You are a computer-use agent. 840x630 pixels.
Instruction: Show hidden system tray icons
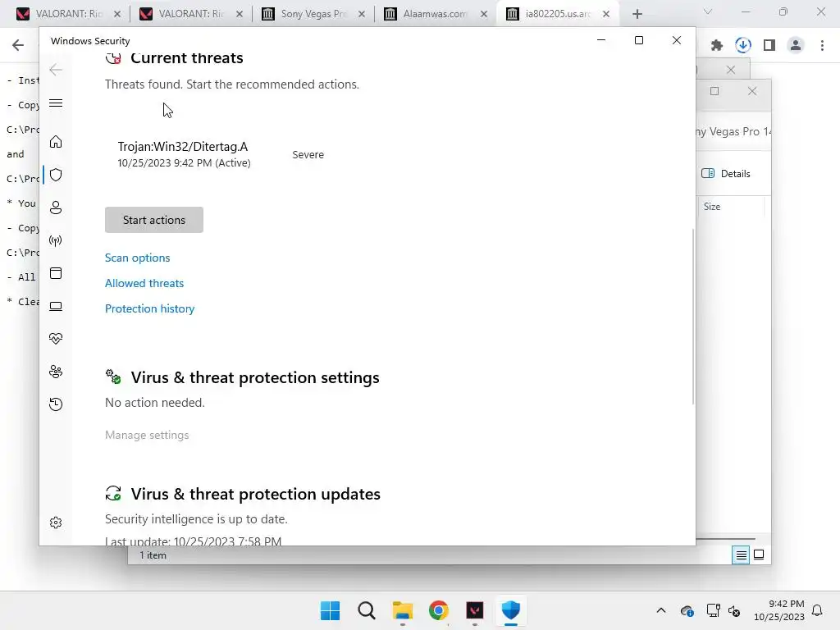(x=661, y=610)
